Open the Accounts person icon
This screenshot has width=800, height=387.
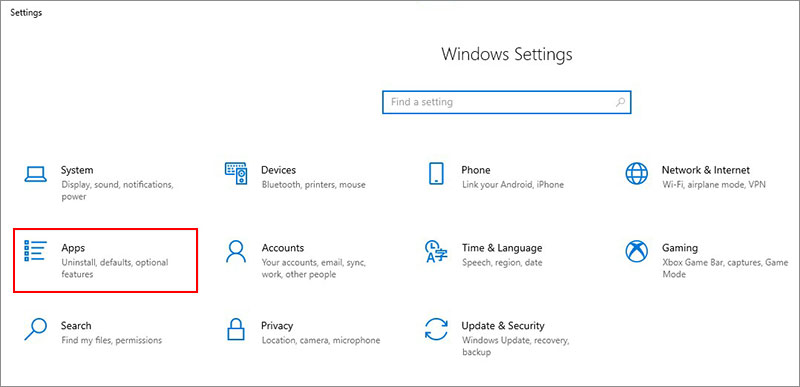236,251
